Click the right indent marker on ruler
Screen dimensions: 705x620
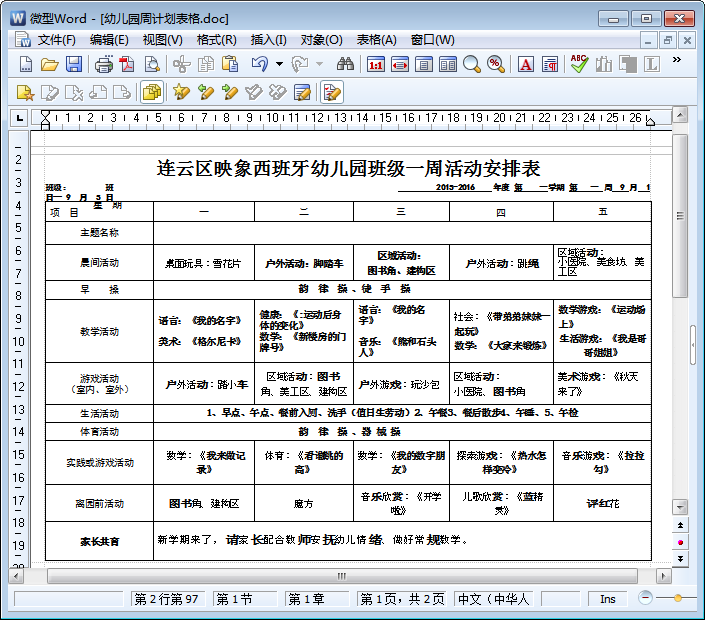point(650,120)
